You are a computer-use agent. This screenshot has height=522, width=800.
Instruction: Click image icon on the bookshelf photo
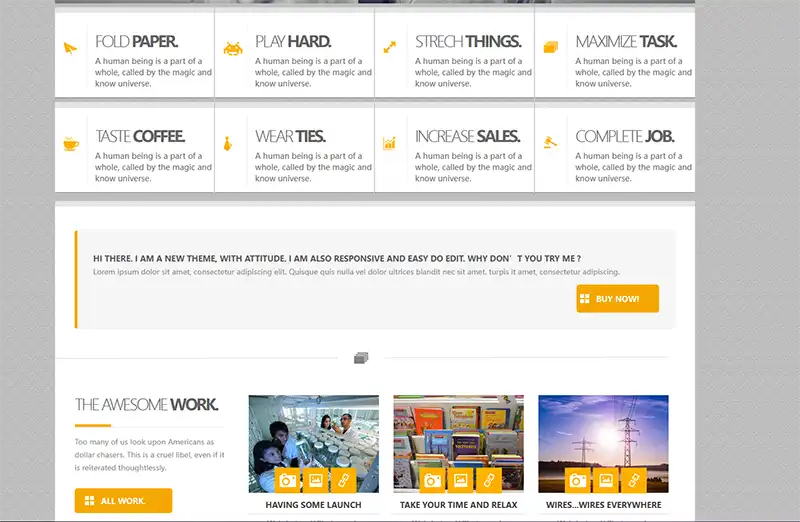(461, 480)
